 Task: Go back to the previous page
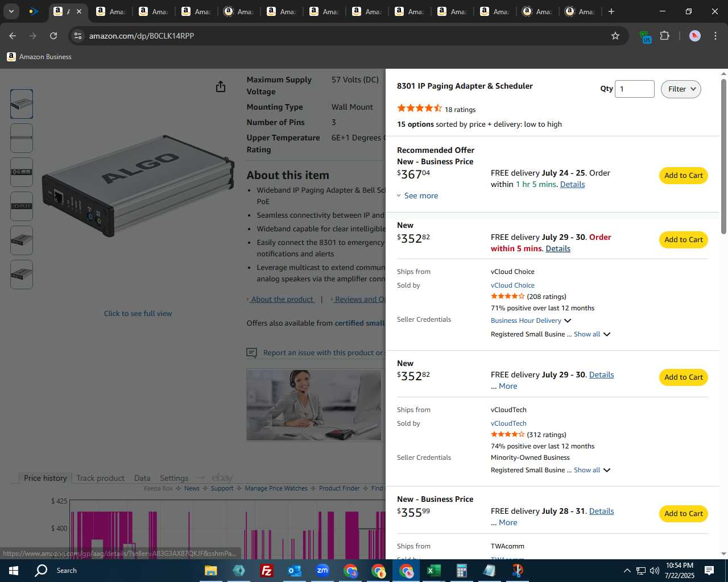(x=13, y=36)
